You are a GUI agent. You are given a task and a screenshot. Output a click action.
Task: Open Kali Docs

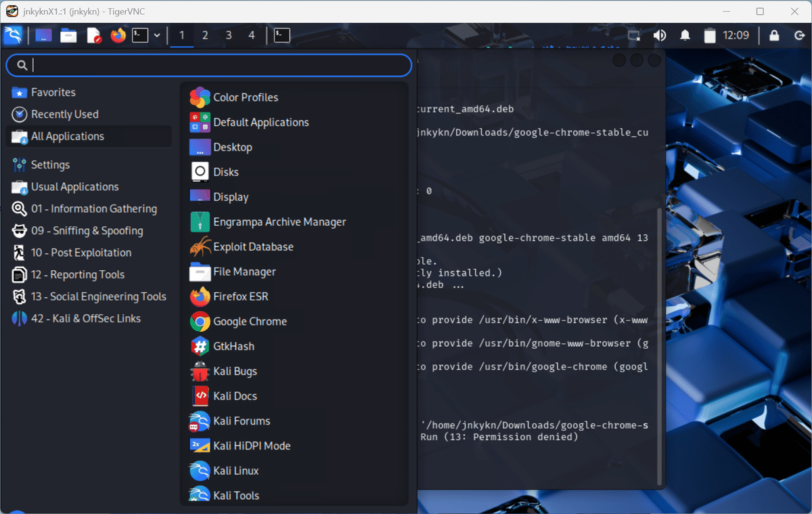(x=233, y=395)
